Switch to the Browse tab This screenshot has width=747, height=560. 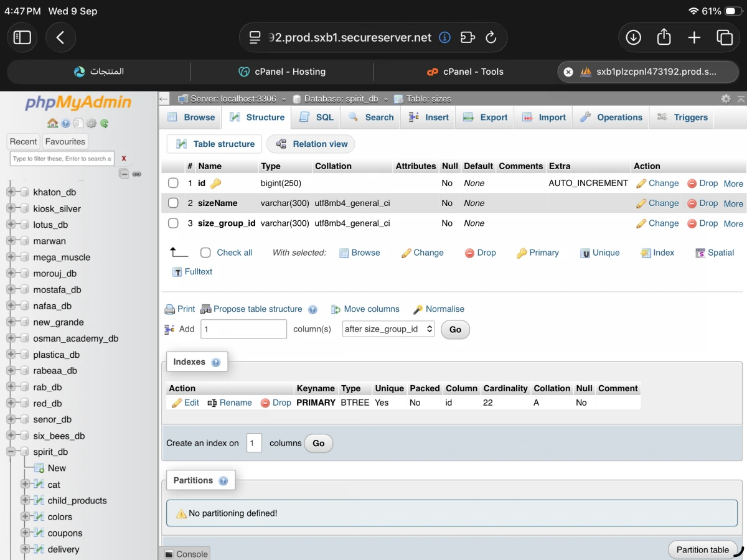click(x=191, y=117)
